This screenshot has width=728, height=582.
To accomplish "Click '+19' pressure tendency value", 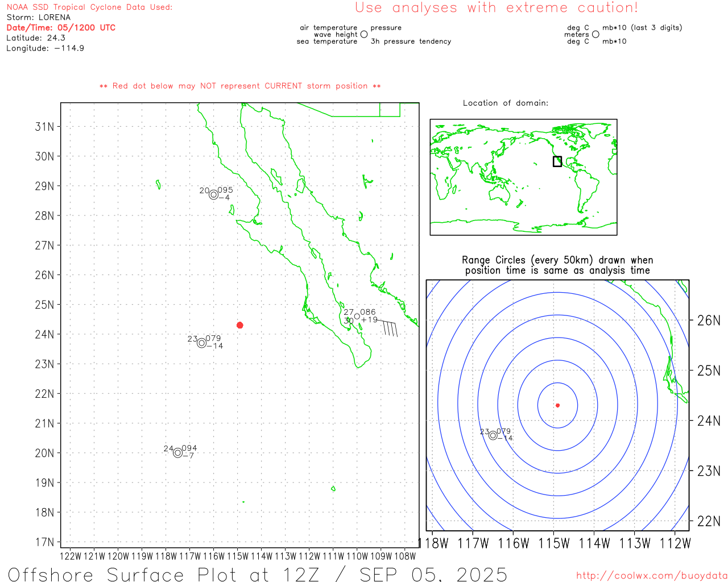I will [369, 320].
